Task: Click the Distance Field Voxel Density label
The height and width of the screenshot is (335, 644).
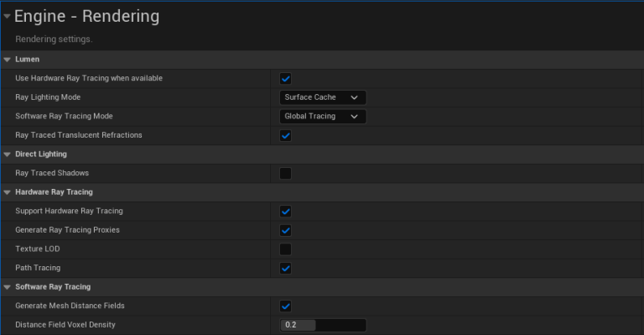Action: click(x=65, y=325)
